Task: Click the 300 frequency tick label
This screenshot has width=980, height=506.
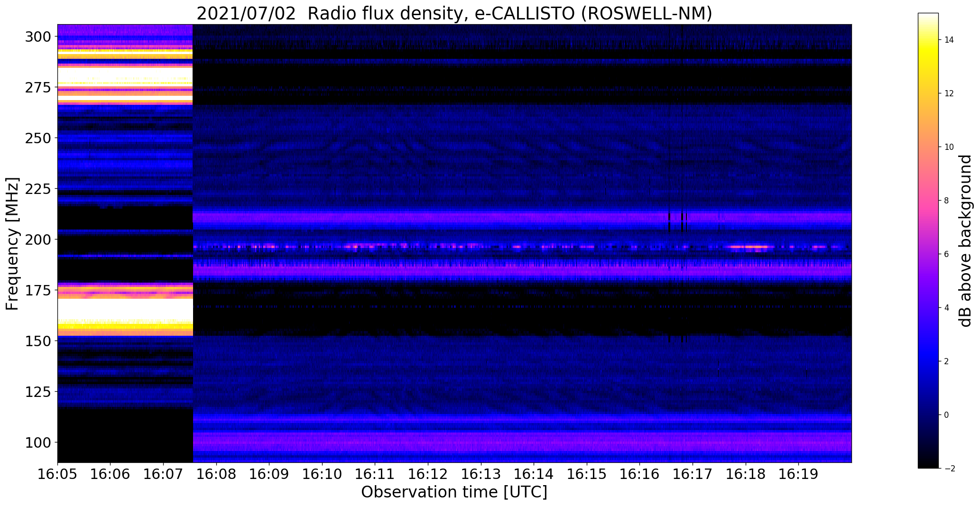Action: (38, 37)
